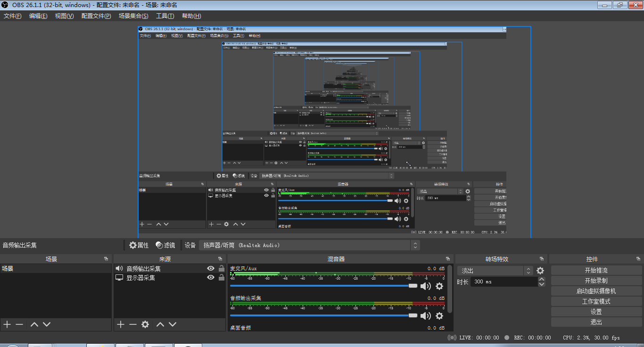Click the audio mixer vertical scrollbar
Image resolution: width=644 pixels, height=347 pixels.
click(450, 289)
